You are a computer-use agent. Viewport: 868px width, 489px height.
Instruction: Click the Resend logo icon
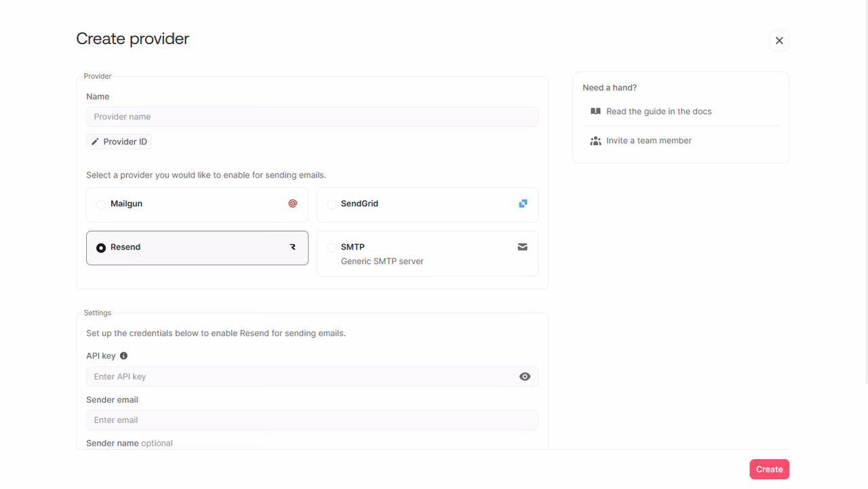click(x=293, y=247)
